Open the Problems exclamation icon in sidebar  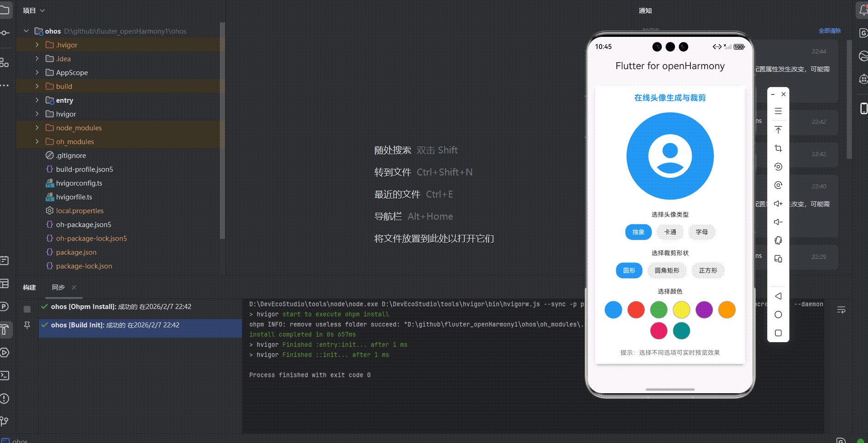5,398
